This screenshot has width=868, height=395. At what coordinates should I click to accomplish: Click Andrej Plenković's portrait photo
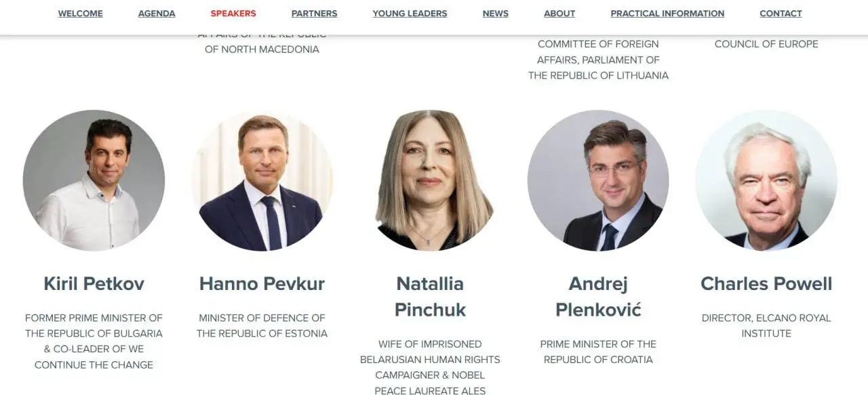[598, 180]
